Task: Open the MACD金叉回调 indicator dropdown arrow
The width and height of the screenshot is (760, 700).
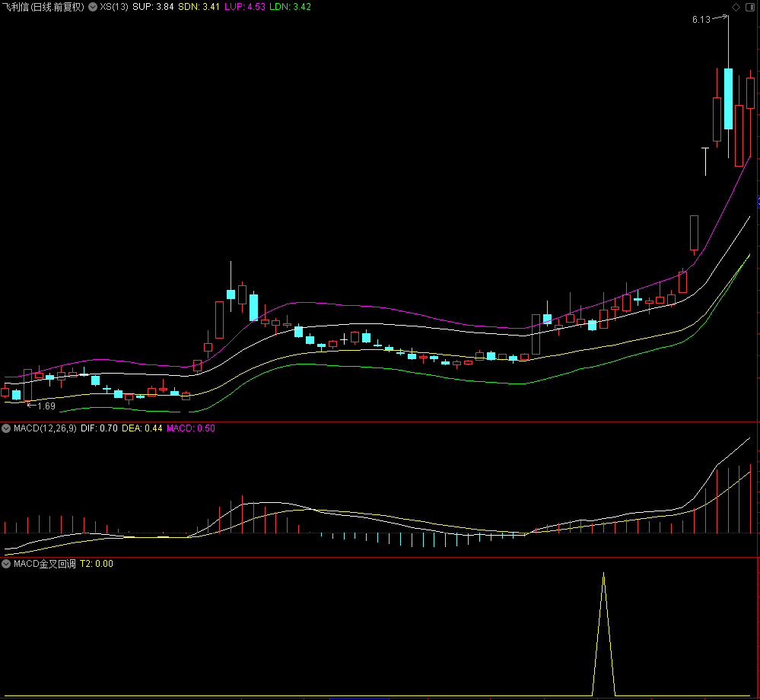Action: [x=6, y=564]
